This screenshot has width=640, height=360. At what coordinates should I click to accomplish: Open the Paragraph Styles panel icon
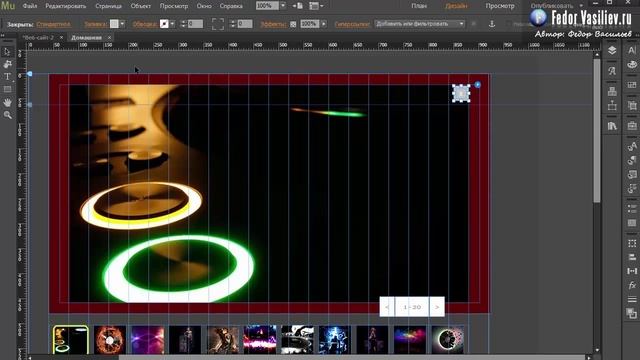(x=632, y=160)
